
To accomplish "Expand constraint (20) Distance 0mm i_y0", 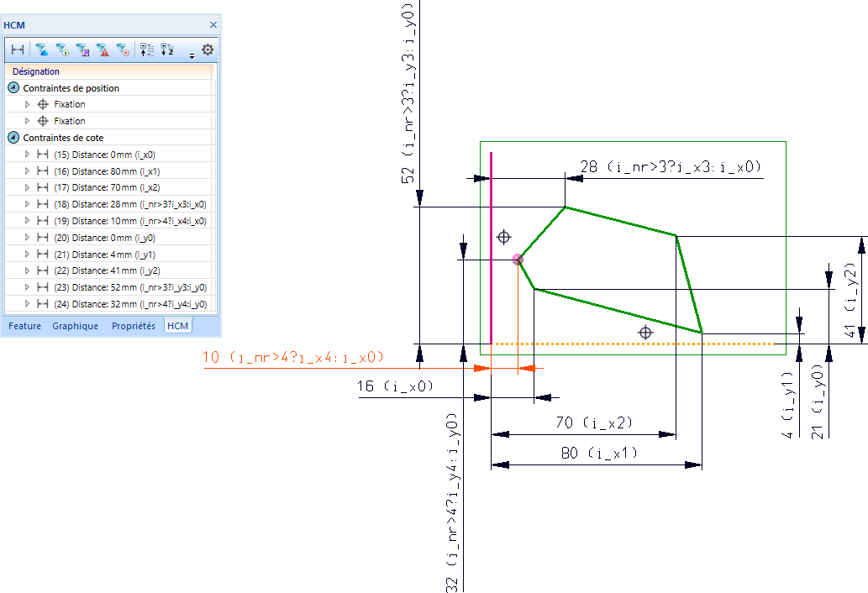I will [x=27, y=238].
